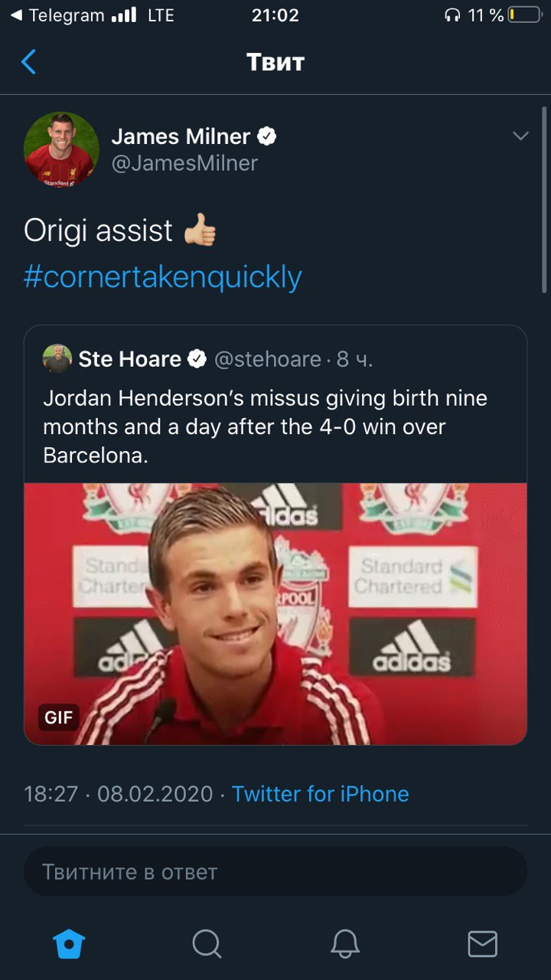This screenshot has height=980, width=551.
Task: Tap the James Milner display name
Action: (181, 137)
